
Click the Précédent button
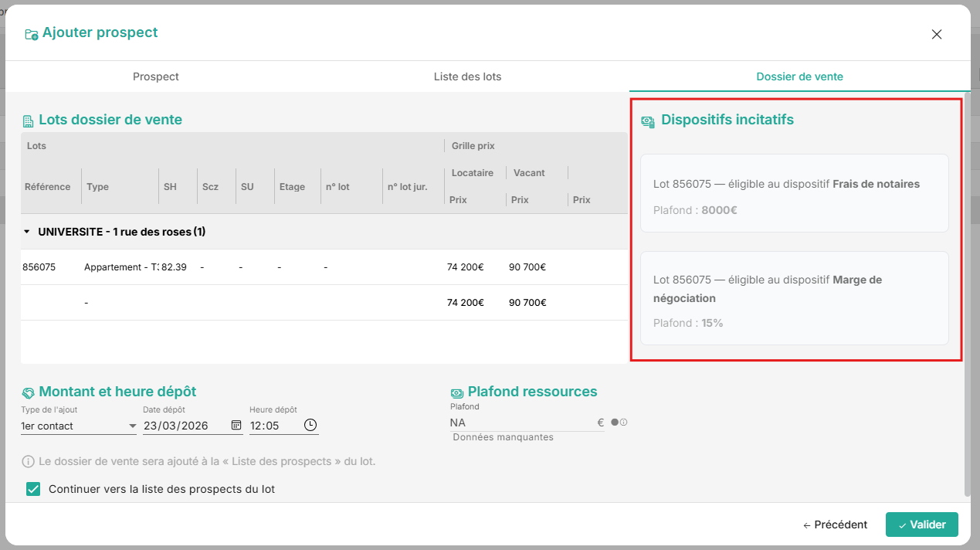pyautogui.click(x=835, y=525)
